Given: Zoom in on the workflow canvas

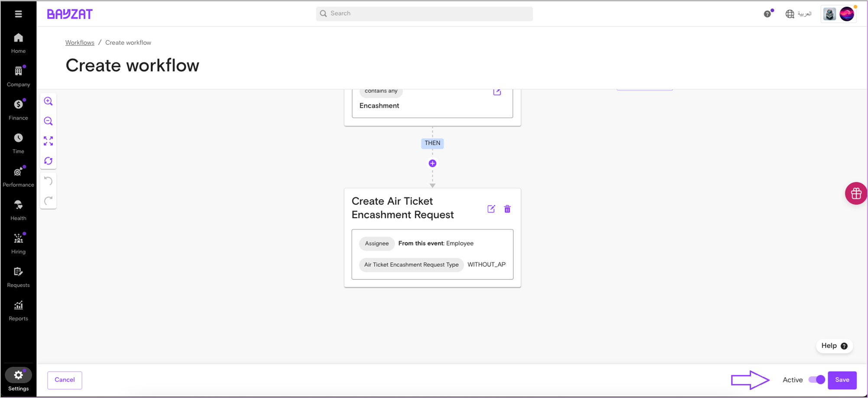Looking at the screenshot, I should point(48,101).
